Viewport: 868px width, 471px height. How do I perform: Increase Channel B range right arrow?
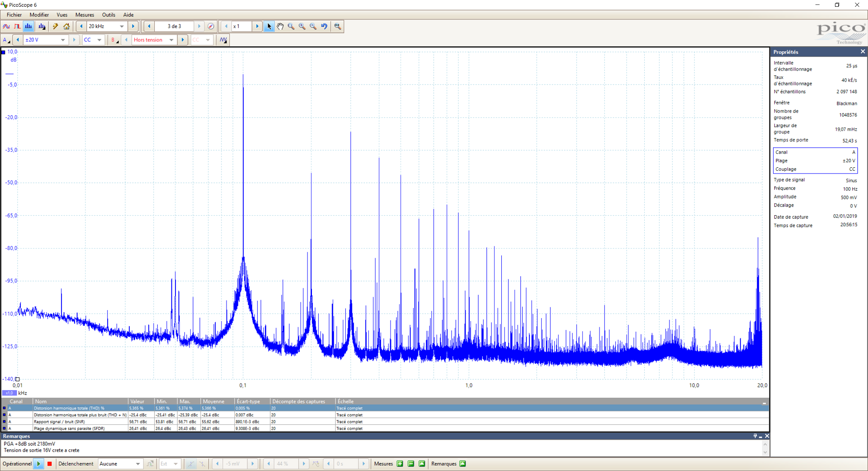[x=183, y=40]
